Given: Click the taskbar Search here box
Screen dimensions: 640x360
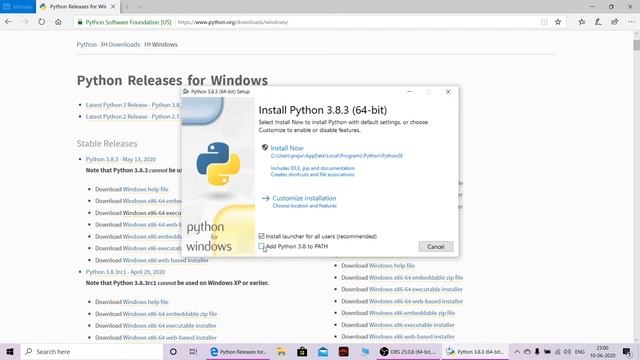Looking at the screenshot, I should (x=91, y=351).
